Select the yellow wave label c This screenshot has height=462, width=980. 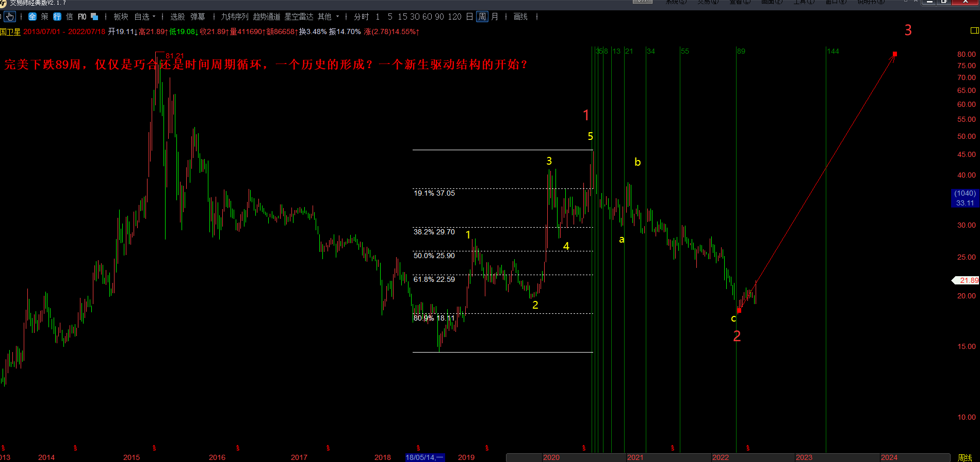point(733,318)
